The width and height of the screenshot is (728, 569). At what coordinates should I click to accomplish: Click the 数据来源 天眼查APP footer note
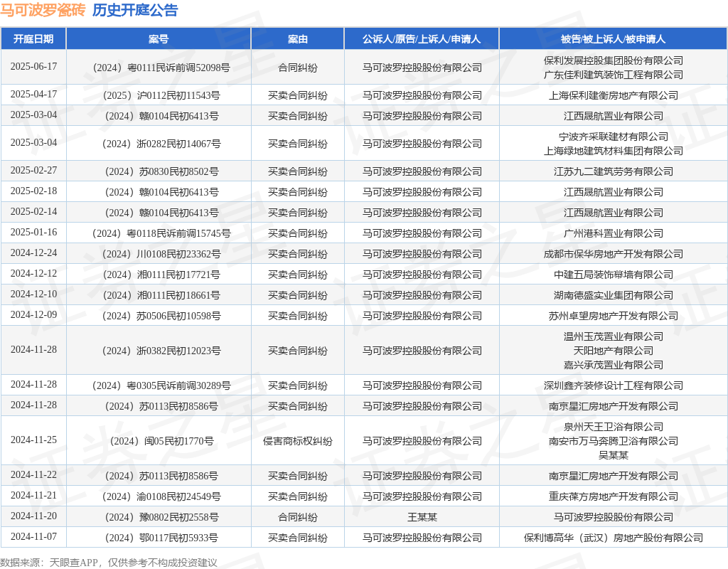point(109,563)
